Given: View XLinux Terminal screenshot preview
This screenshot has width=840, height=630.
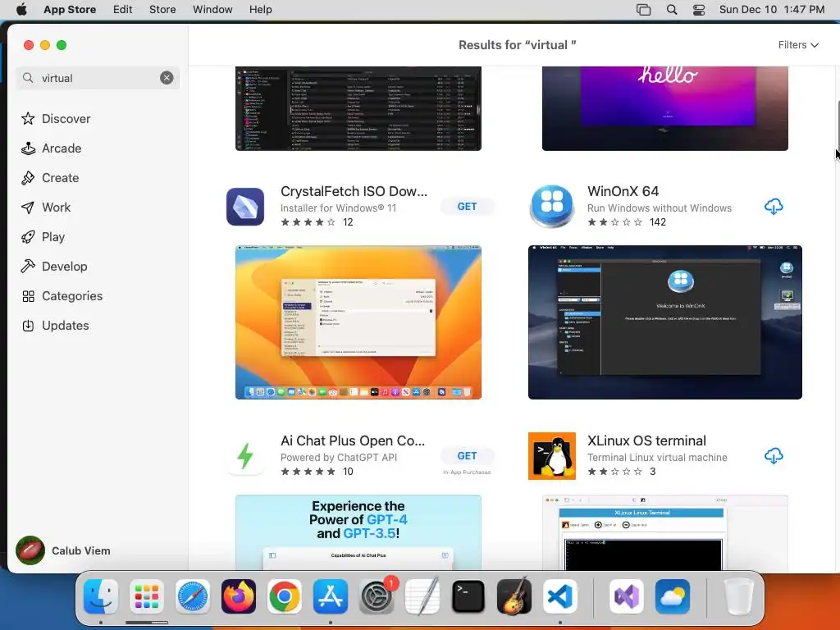Looking at the screenshot, I should coord(664,532).
